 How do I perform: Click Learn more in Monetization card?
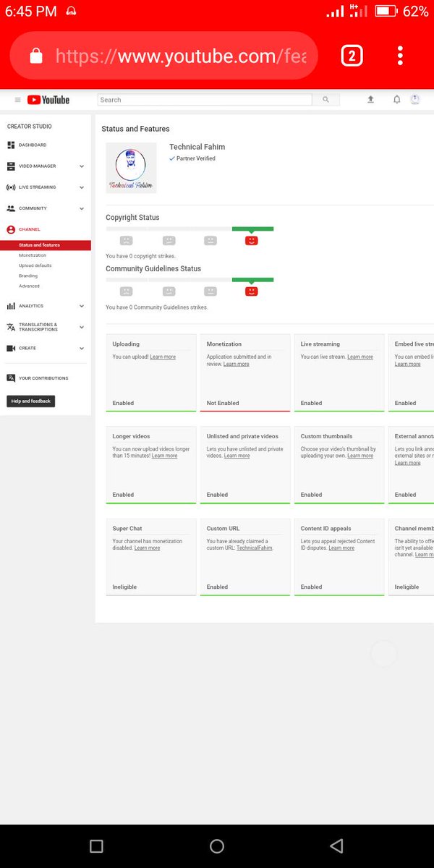(237, 365)
